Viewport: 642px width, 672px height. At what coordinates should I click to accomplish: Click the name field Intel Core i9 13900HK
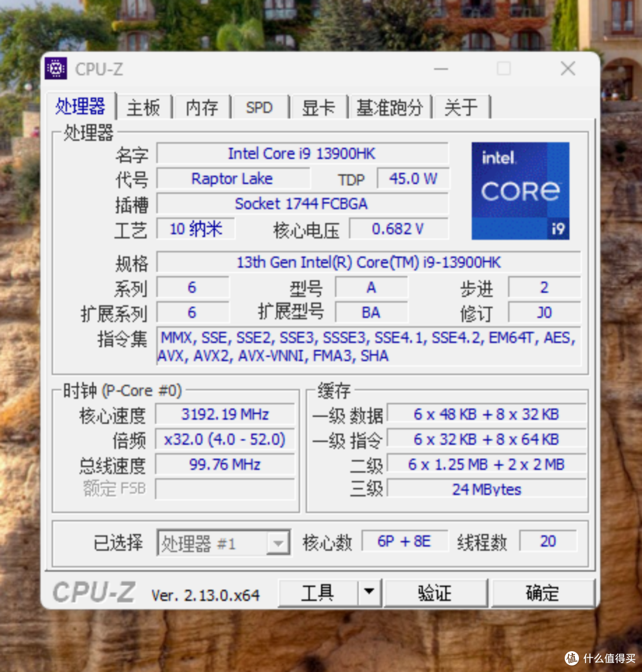303,153
